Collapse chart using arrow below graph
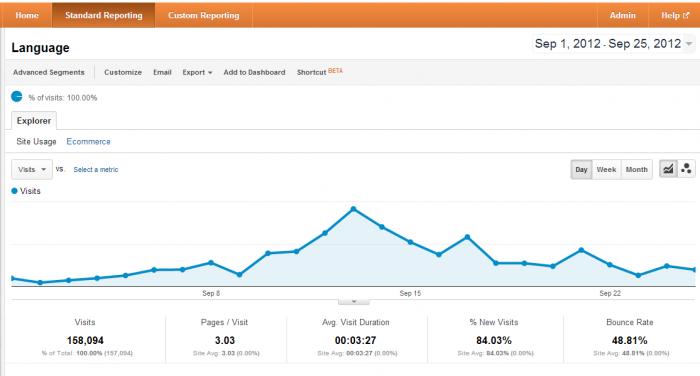 [354, 301]
